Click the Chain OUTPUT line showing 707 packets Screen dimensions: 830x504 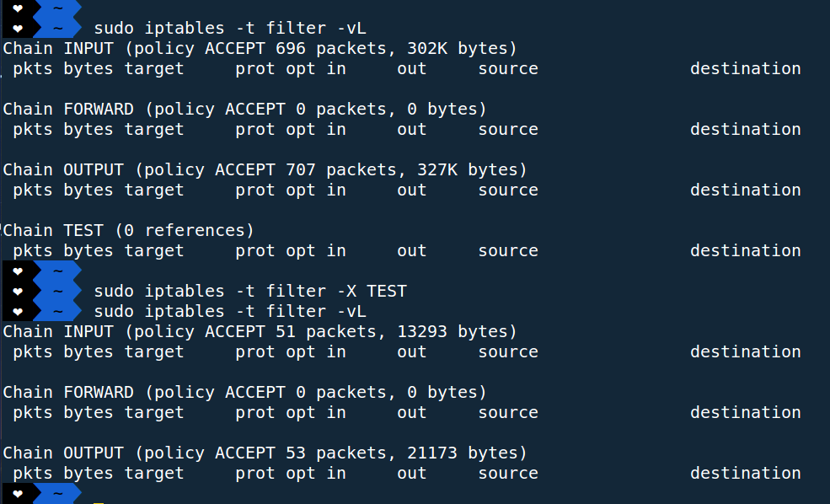[265, 169]
